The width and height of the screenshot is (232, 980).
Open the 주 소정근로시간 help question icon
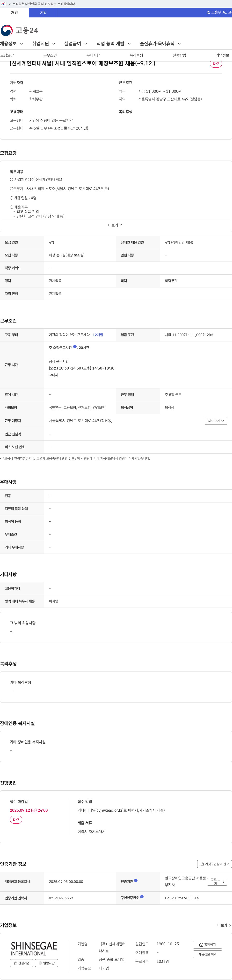click(75, 347)
